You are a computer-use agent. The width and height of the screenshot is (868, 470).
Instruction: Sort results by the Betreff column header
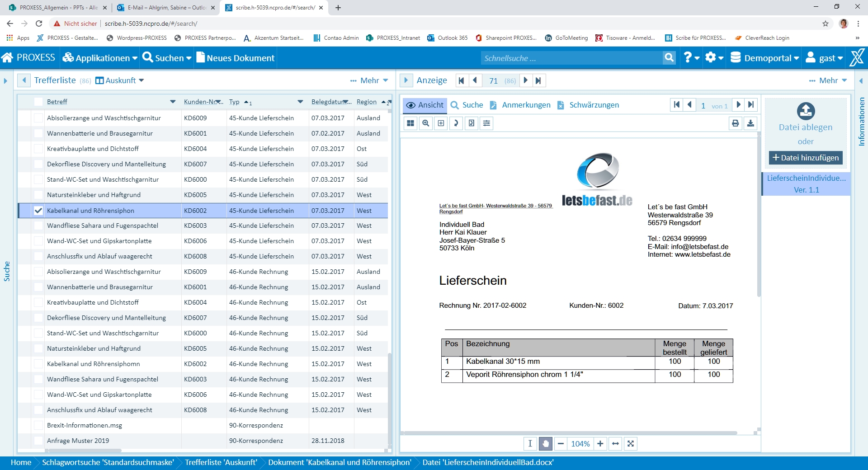click(57, 102)
